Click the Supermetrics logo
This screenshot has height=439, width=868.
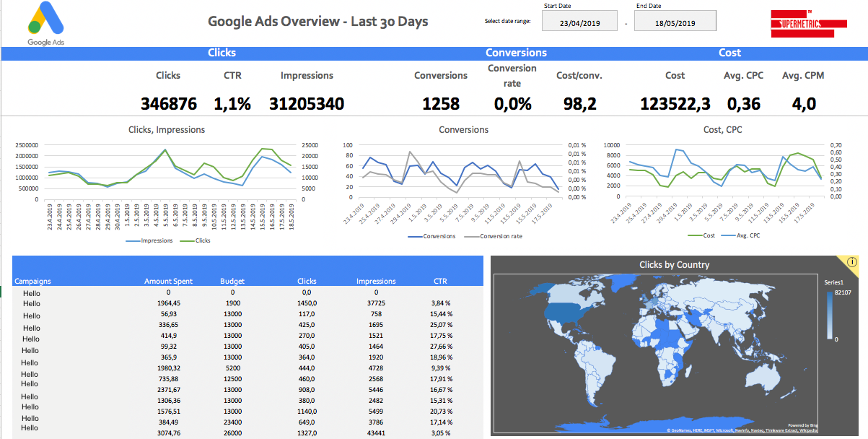[x=808, y=25]
